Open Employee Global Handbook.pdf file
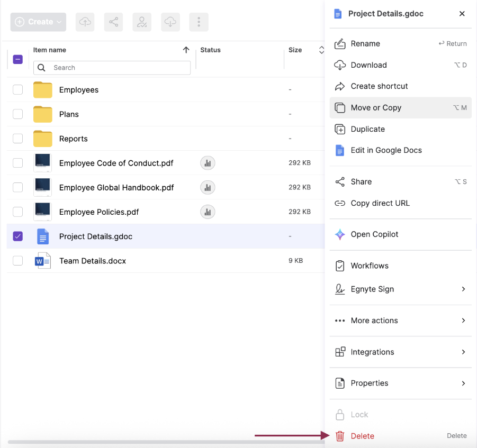Image resolution: width=477 pixels, height=448 pixels. 116,188
